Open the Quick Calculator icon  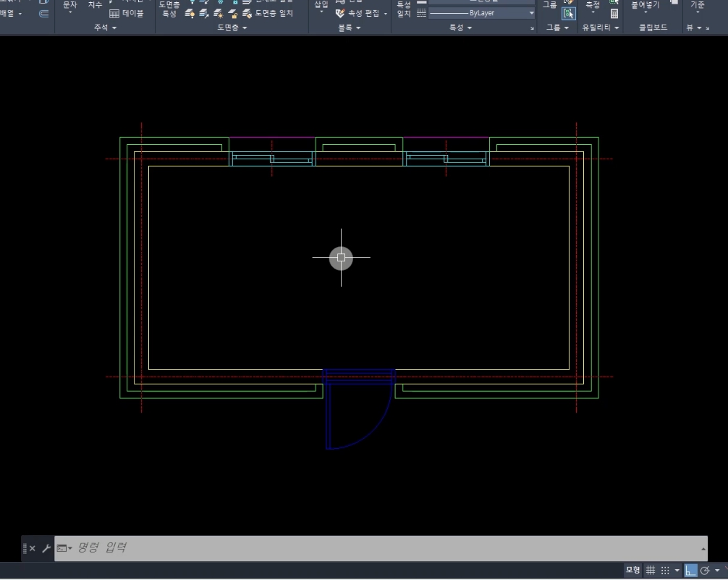[x=614, y=14]
